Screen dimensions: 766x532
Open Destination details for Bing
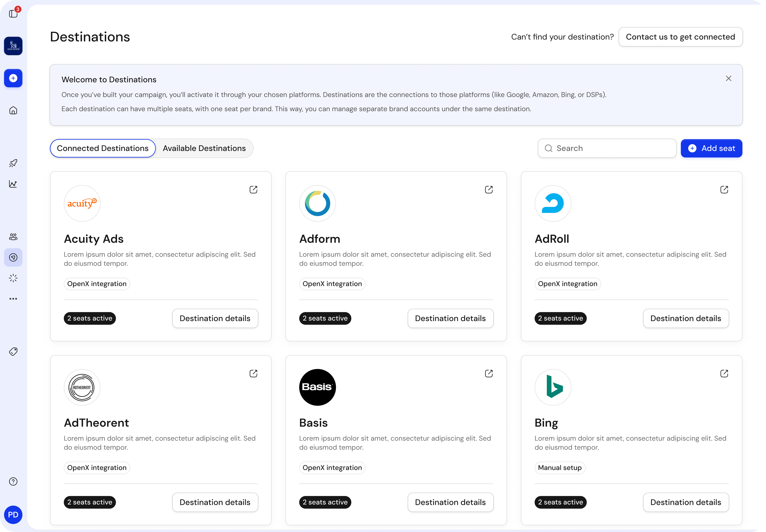pyautogui.click(x=686, y=502)
